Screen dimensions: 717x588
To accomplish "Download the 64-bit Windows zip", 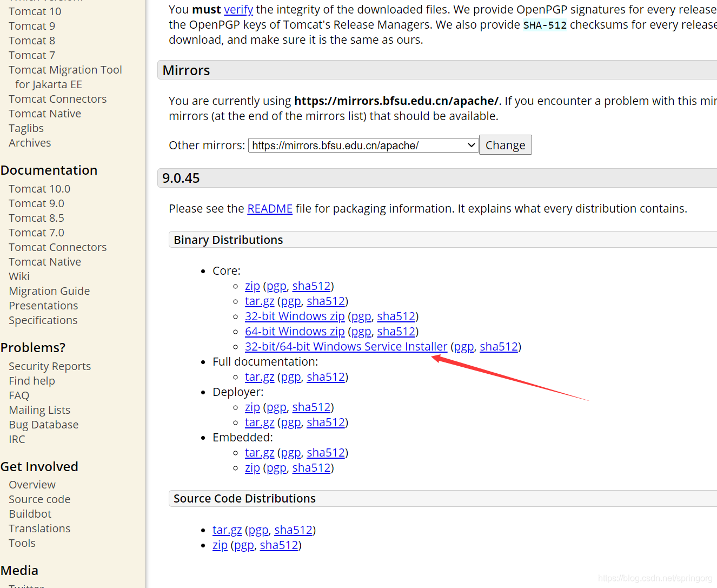I will pos(295,332).
